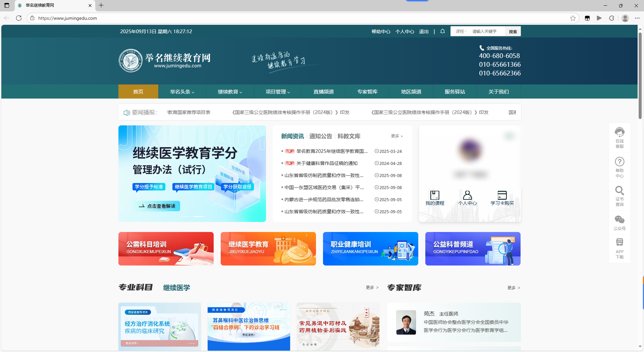Click in the 请输入关键字 search field
Viewport: 644px width, 352px height.
487,32
